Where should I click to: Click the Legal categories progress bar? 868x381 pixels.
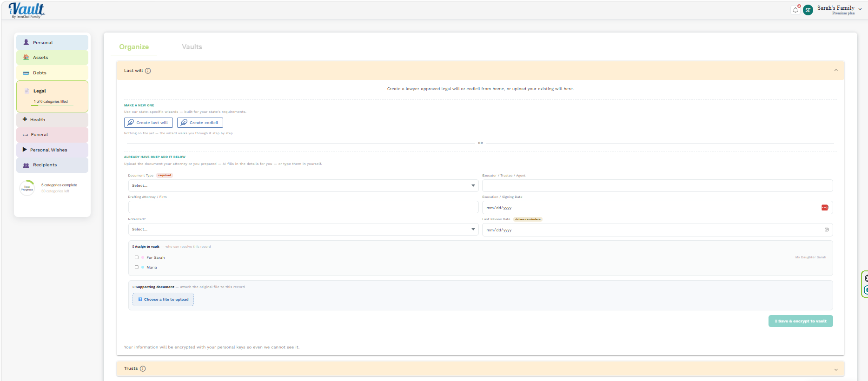(x=52, y=105)
